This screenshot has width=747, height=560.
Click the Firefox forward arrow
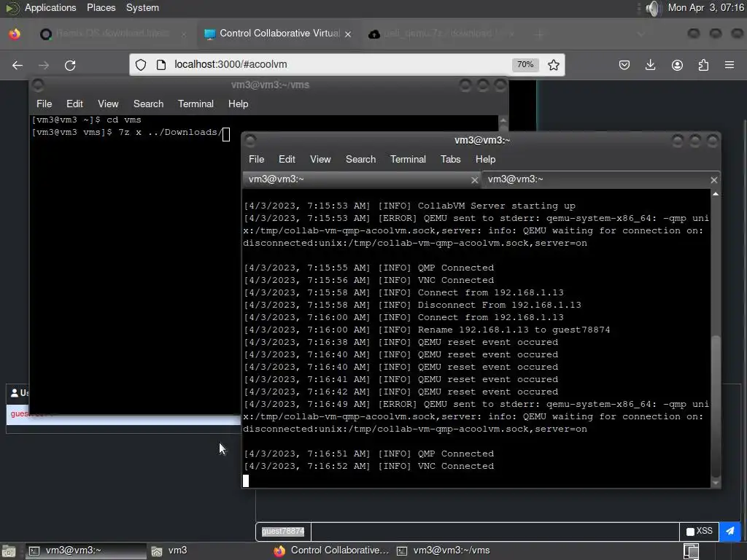tap(44, 65)
